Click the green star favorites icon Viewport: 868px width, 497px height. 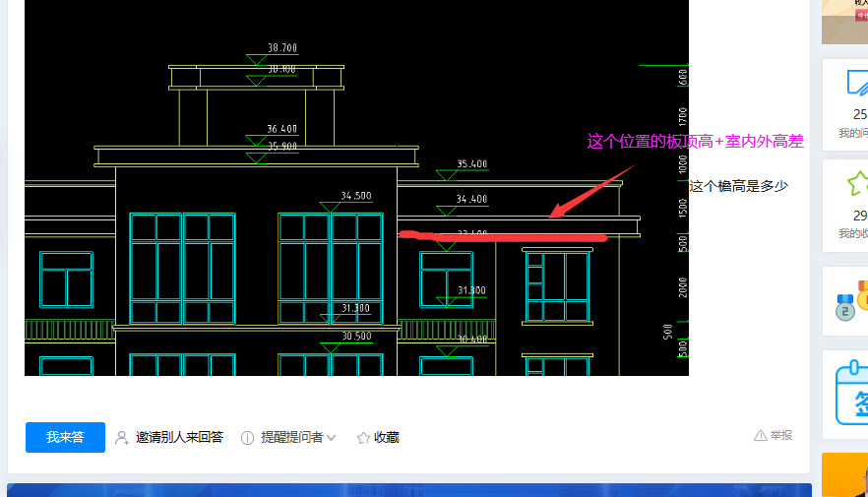click(x=858, y=183)
